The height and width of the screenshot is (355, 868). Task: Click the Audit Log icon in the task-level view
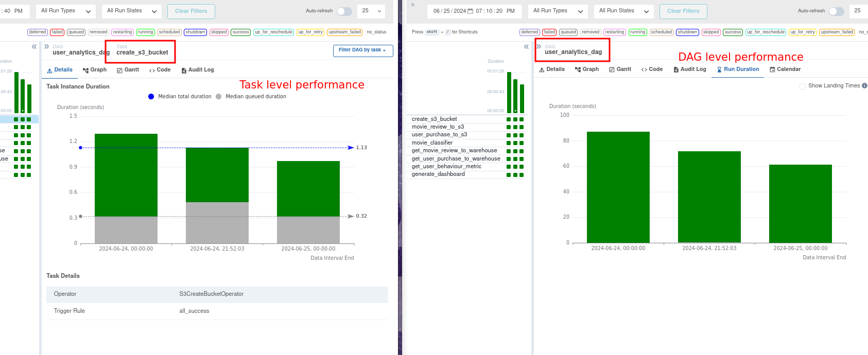(184, 70)
